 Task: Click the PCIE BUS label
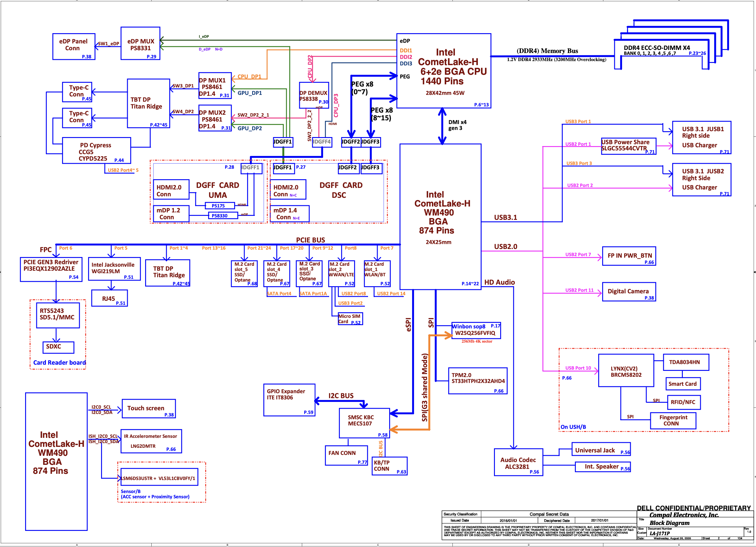tap(311, 240)
